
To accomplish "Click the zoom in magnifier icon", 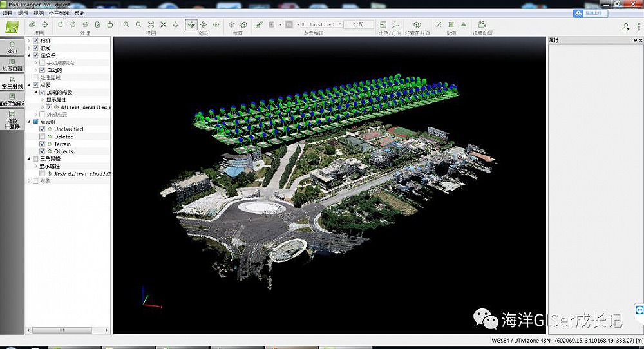I will point(126,24).
